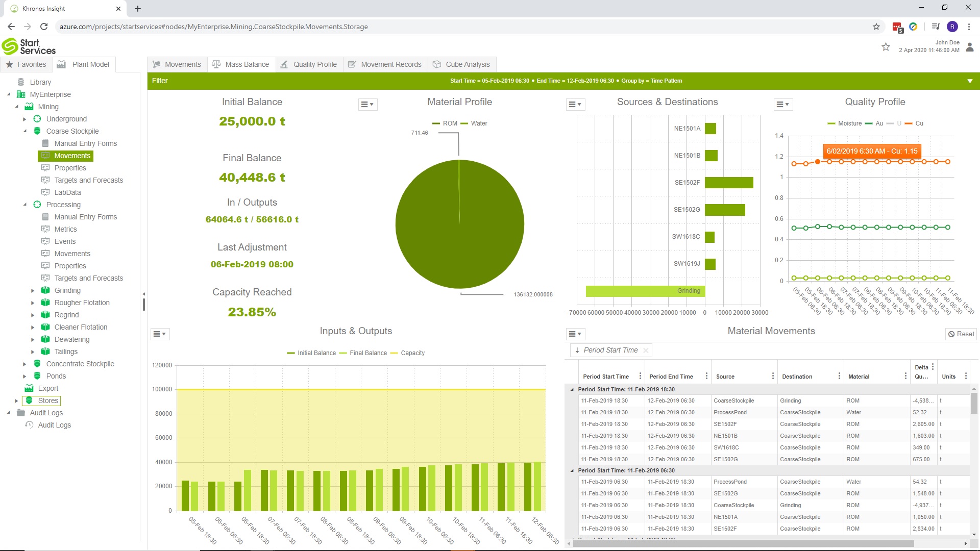The width and height of the screenshot is (980, 551).
Task: Collapse the 11-Feb-2019 18:30 group row
Action: [572, 389]
